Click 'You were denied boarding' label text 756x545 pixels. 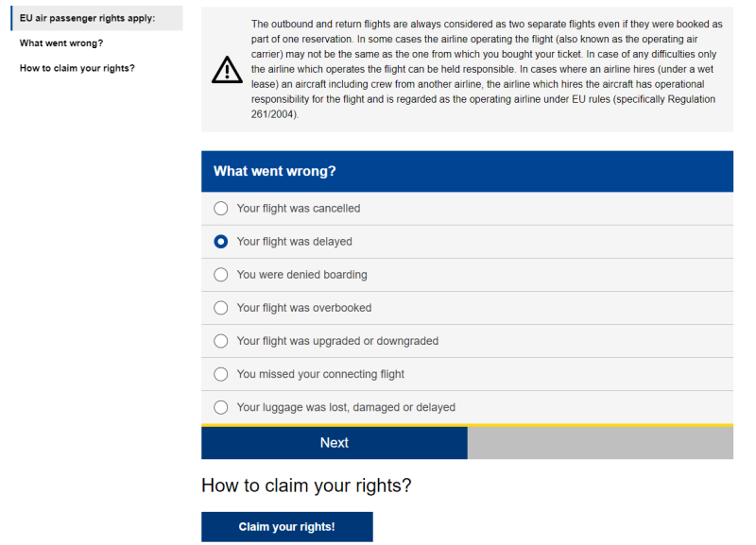[301, 275]
